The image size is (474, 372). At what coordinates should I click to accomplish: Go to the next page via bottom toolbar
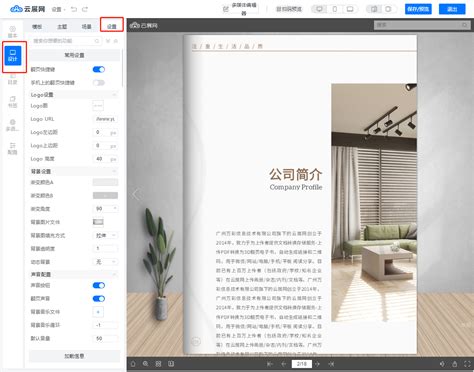click(x=318, y=364)
